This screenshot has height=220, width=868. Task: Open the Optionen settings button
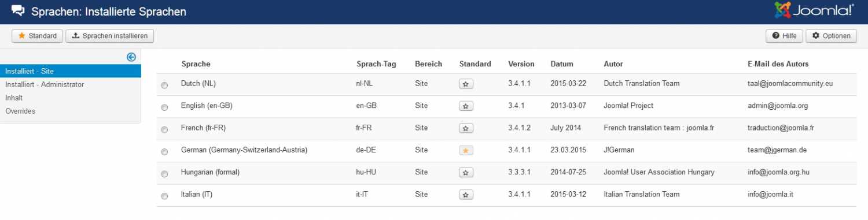831,36
